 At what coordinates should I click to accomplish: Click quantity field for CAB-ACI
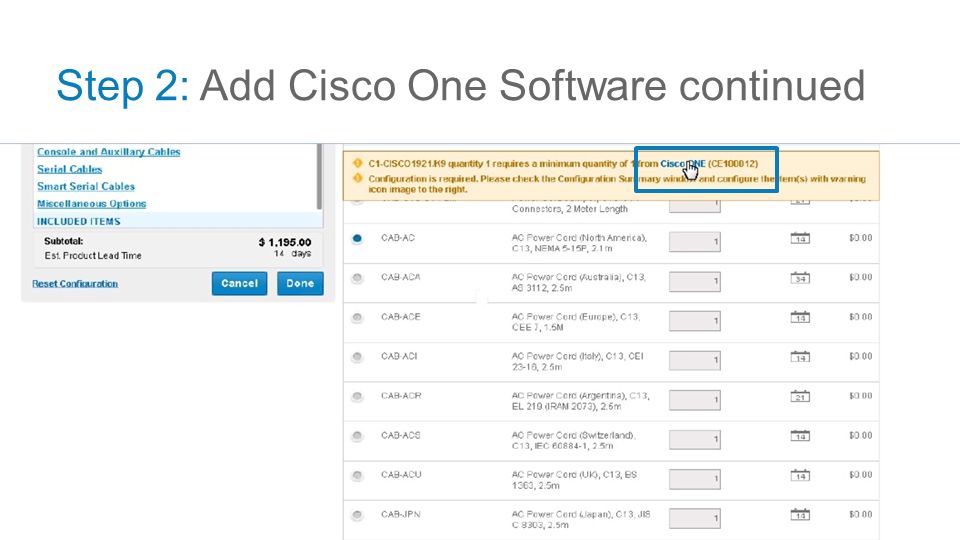694,360
